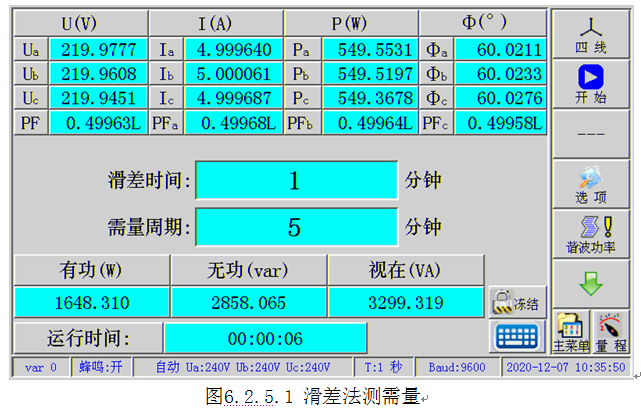Select the PFa value 0.49968L
Screen dimensions: 641x409
[233, 123]
